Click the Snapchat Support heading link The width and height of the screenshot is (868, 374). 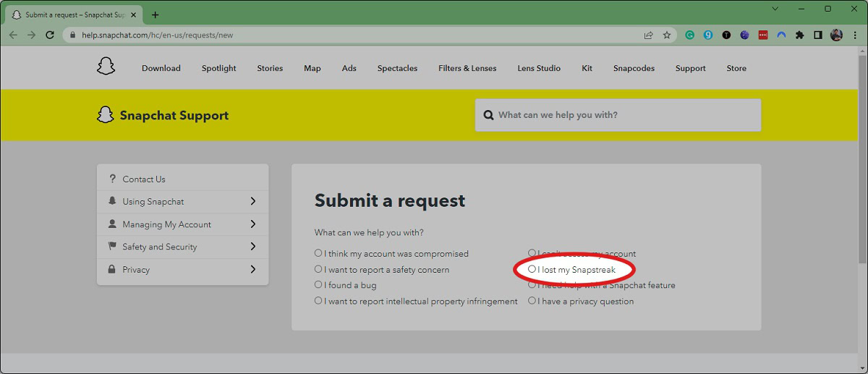[x=174, y=115]
